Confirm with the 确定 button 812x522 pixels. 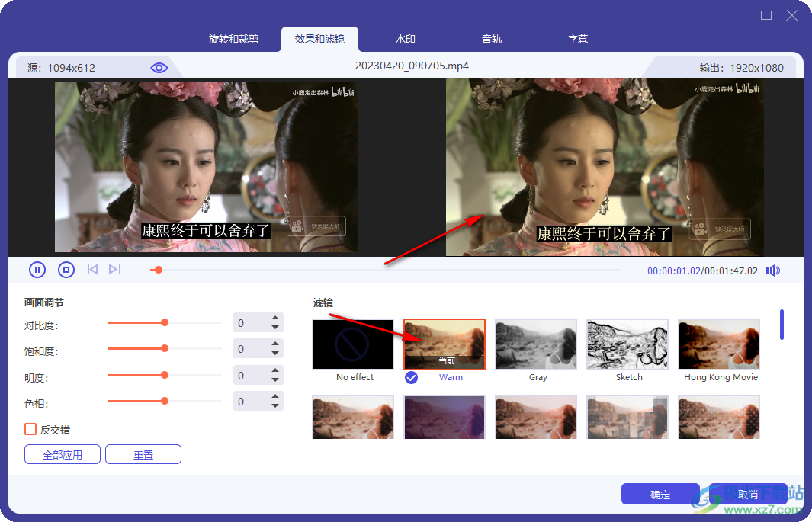pyautogui.click(x=660, y=495)
